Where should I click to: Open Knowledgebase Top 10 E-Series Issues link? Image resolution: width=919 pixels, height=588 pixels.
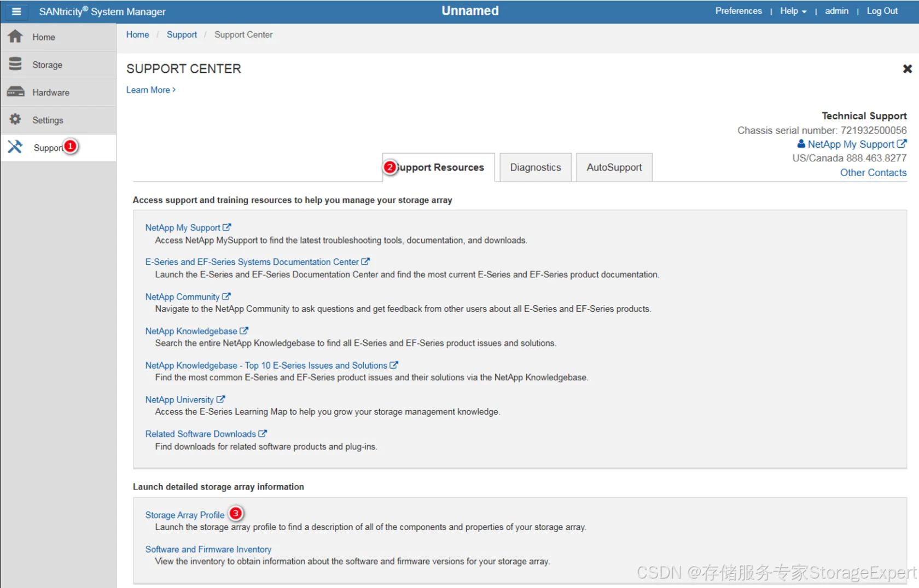pyautogui.click(x=266, y=365)
